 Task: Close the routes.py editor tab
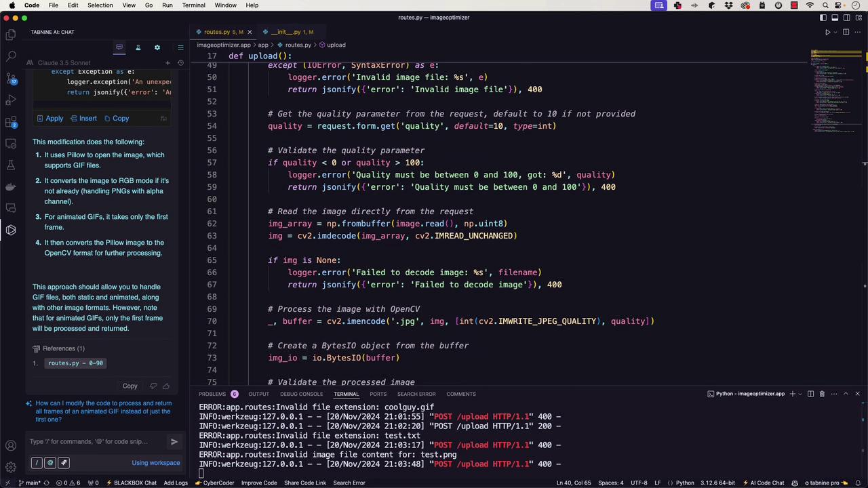pos(250,32)
